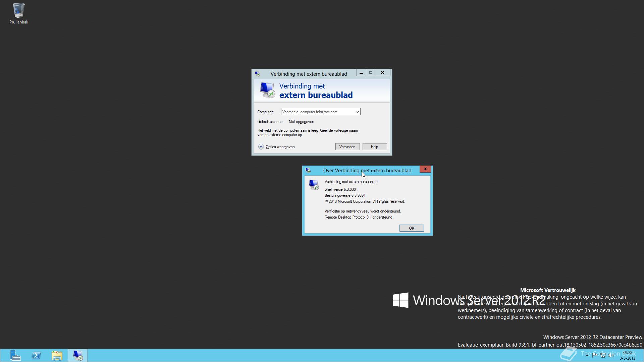Click the large monitor icon in Verbinding banner
644x362 pixels.
267,90
